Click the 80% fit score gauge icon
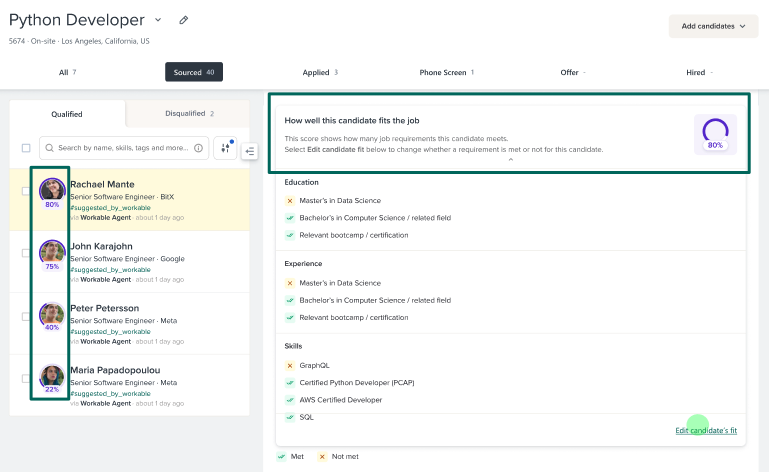Viewport: 769px width, 472px height. click(x=715, y=132)
